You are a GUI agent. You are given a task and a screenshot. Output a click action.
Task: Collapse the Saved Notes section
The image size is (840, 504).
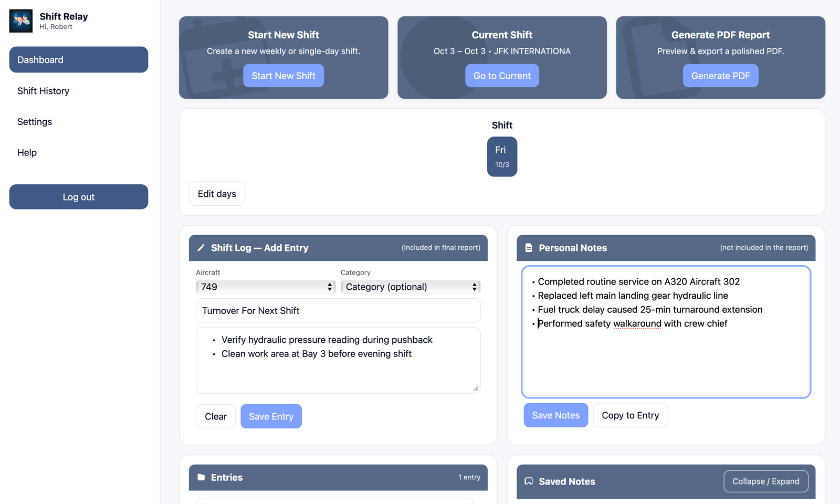click(765, 481)
